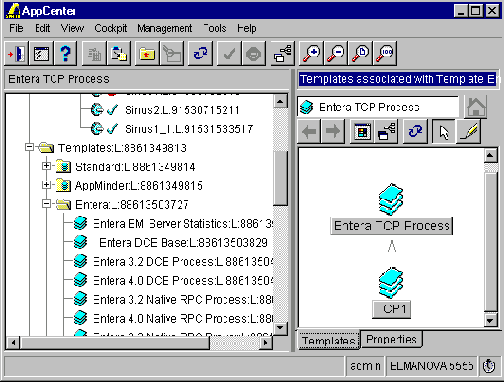The image size is (504, 382).
Task: Open the View menu
Action: click(72, 28)
